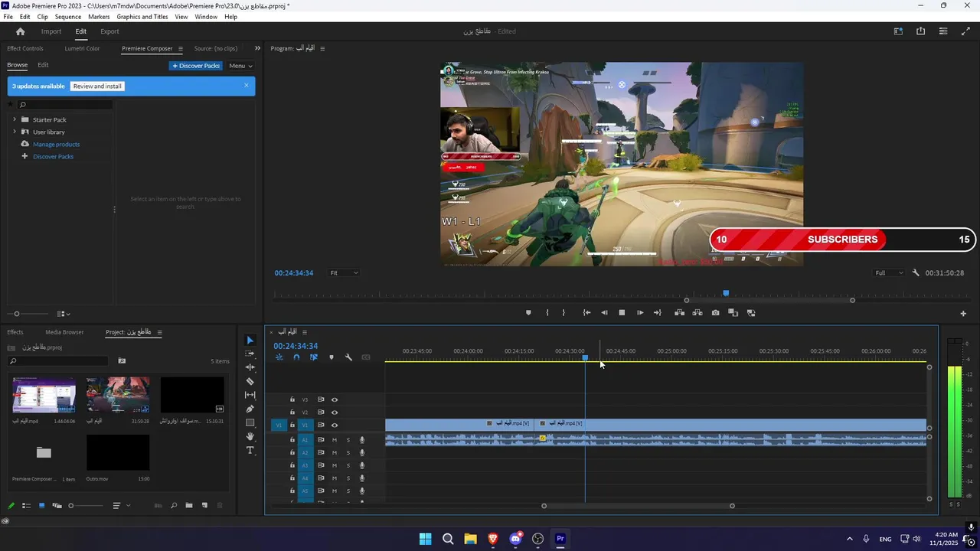Stop playback in Program monitor
The width and height of the screenshot is (980, 551).
[x=622, y=312]
